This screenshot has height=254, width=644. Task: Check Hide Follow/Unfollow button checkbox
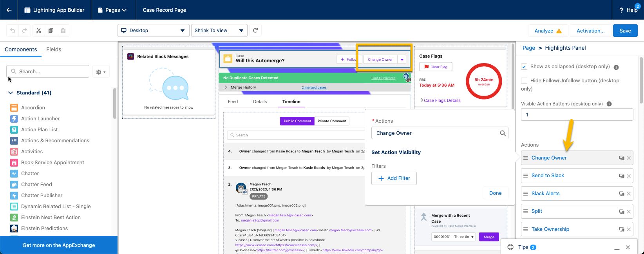click(524, 81)
